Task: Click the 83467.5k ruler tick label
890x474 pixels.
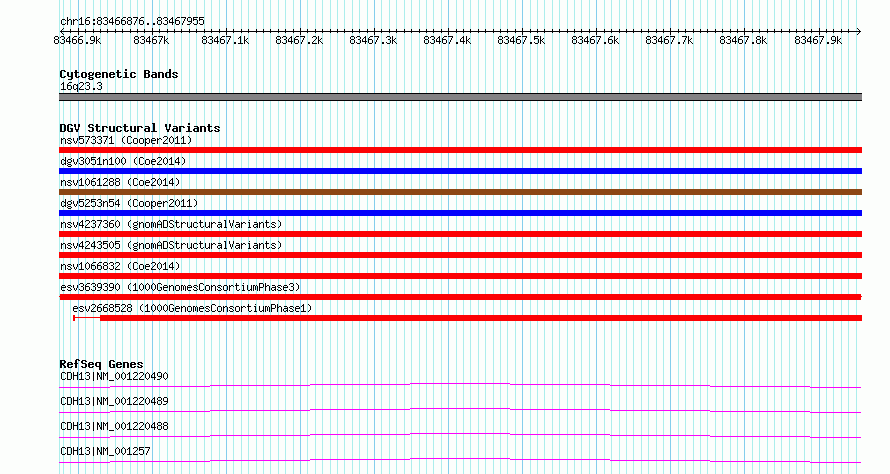Action: [521, 40]
